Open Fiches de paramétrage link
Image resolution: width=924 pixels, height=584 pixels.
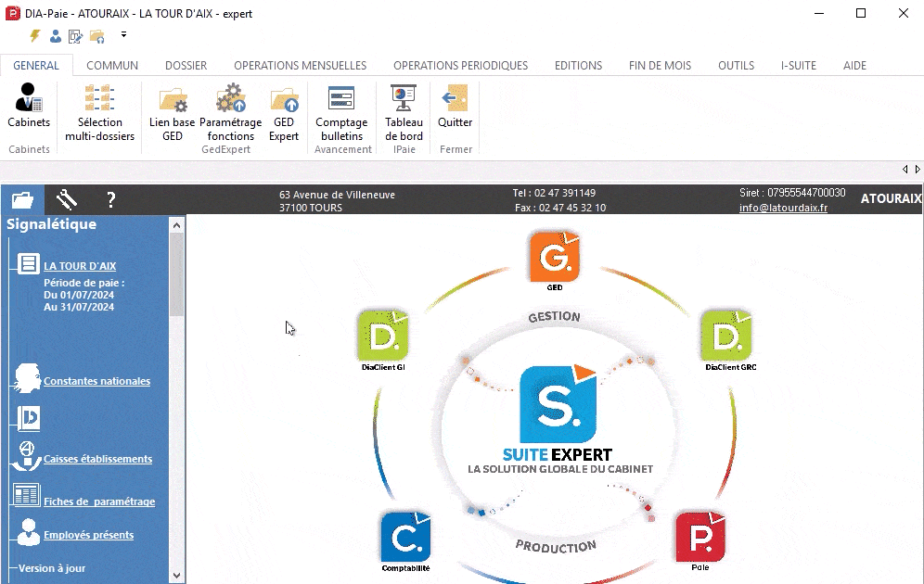tap(99, 501)
